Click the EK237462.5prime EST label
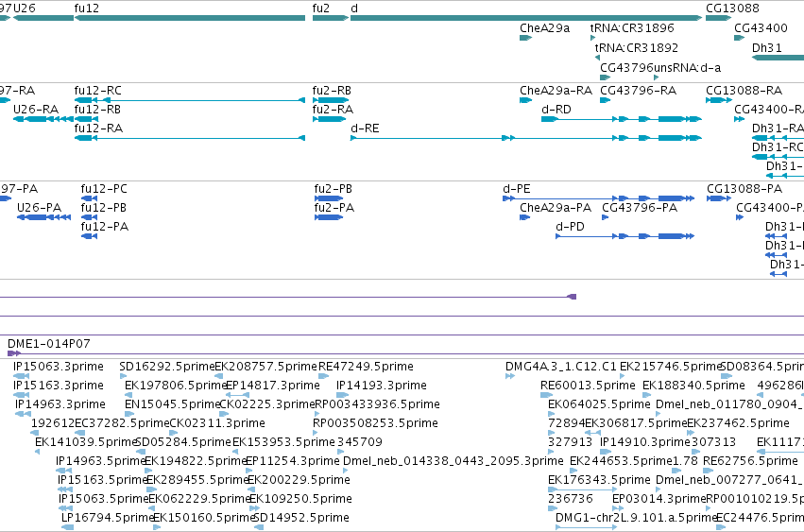This screenshot has height=532, width=804. [739, 423]
